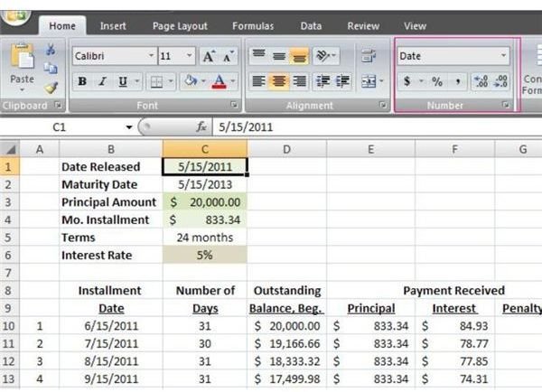The width and height of the screenshot is (542, 392).
Task: Click Decrease Decimal icon
Action: 500,81
